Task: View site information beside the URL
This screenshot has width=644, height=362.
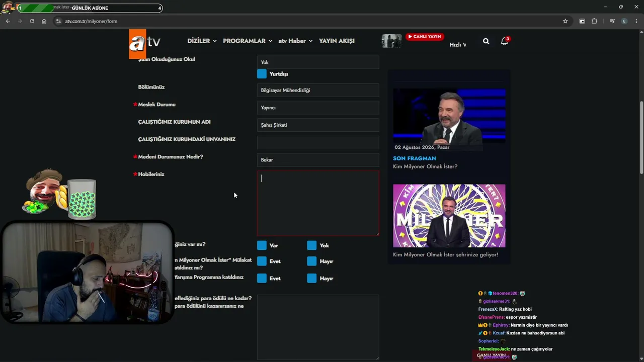Action: tap(58, 21)
